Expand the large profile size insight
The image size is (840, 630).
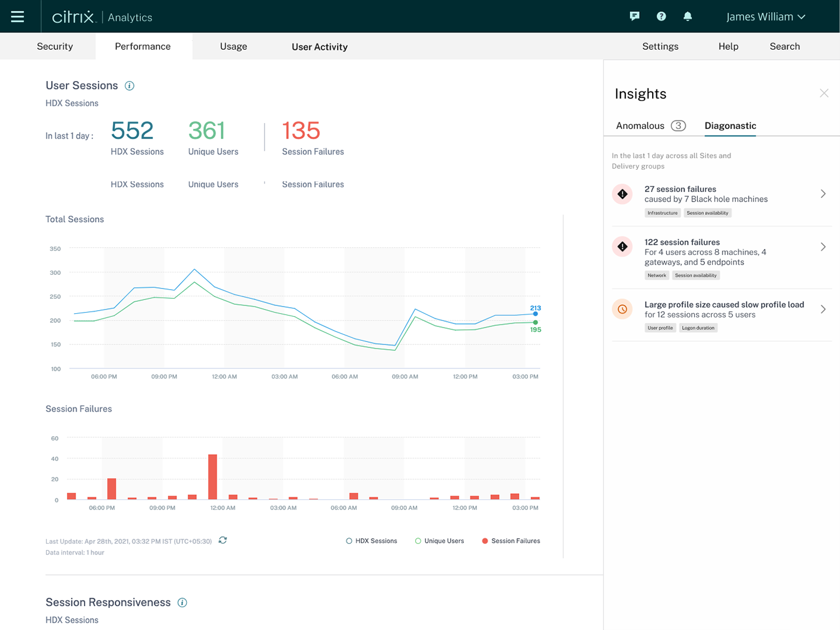click(823, 310)
